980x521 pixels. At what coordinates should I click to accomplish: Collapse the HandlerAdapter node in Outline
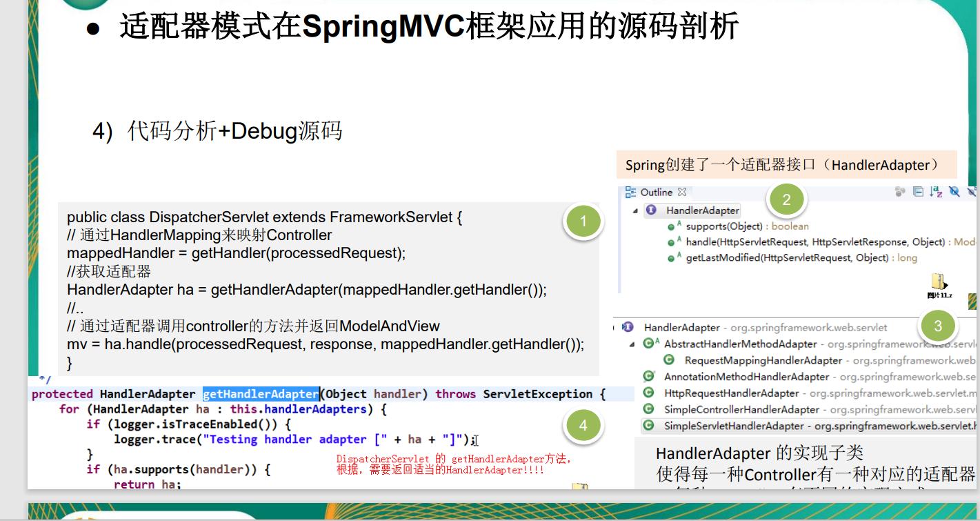click(x=635, y=211)
